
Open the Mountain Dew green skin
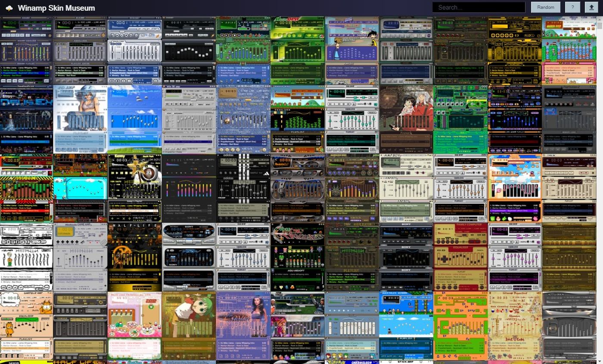click(298, 50)
